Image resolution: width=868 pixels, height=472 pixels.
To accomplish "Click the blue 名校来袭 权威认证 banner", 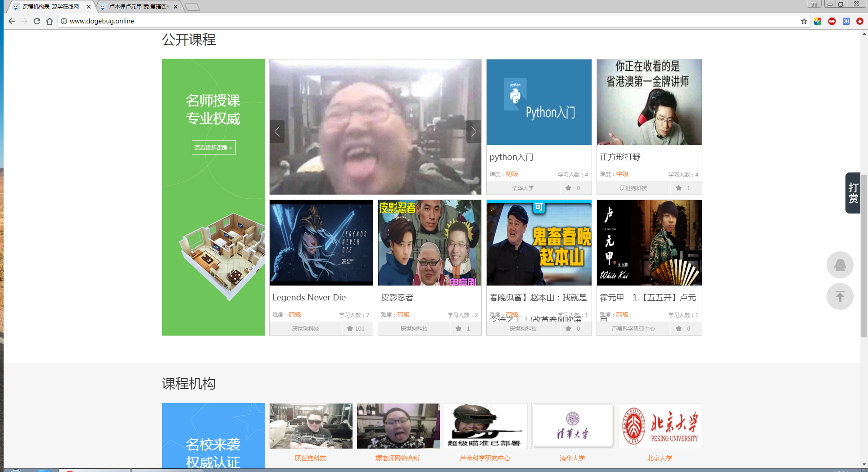I will click(x=213, y=436).
